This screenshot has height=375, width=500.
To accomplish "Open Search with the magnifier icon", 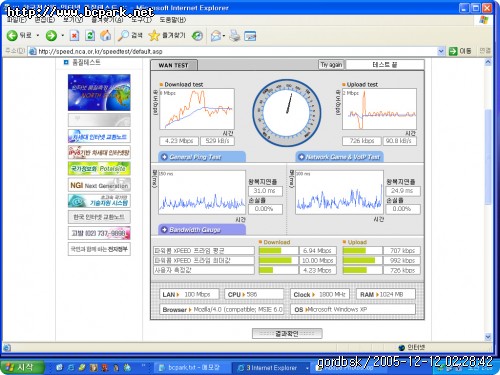I will coord(130,35).
